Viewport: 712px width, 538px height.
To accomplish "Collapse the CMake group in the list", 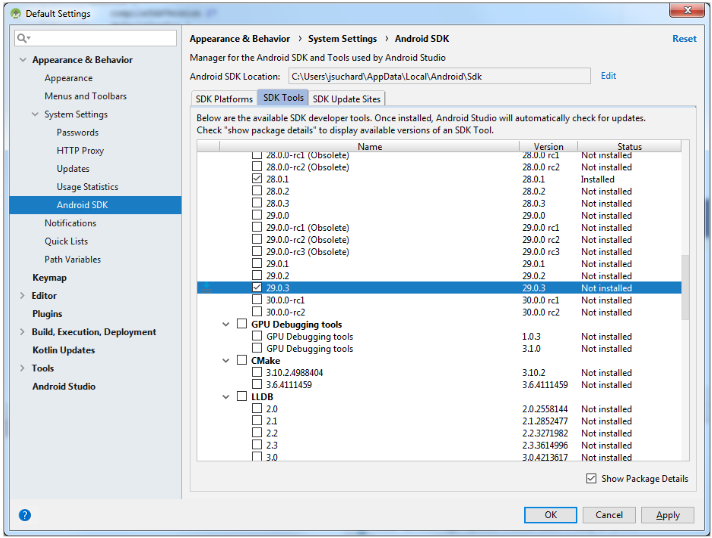I will 226,361.
